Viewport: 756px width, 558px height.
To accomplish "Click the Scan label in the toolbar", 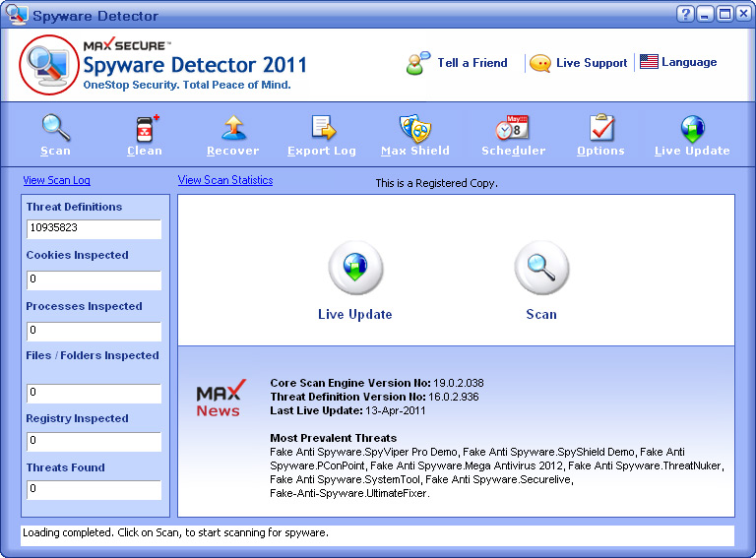I will [x=55, y=151].
